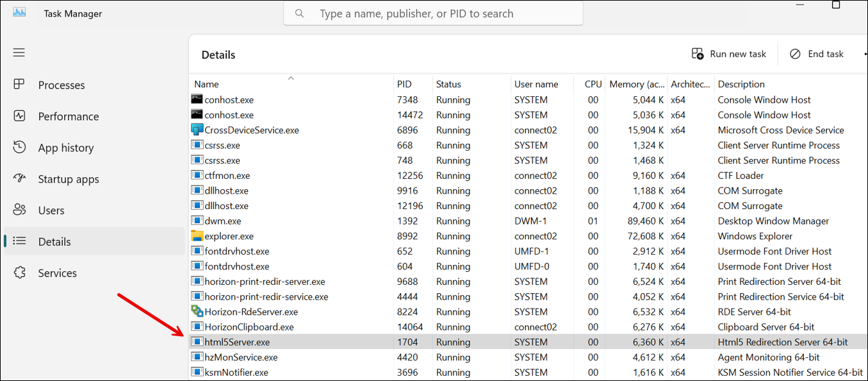The width and height of the screenshot is (868, 381).
Task: Click the search magnifier icon
Action: tap(299, 13)
